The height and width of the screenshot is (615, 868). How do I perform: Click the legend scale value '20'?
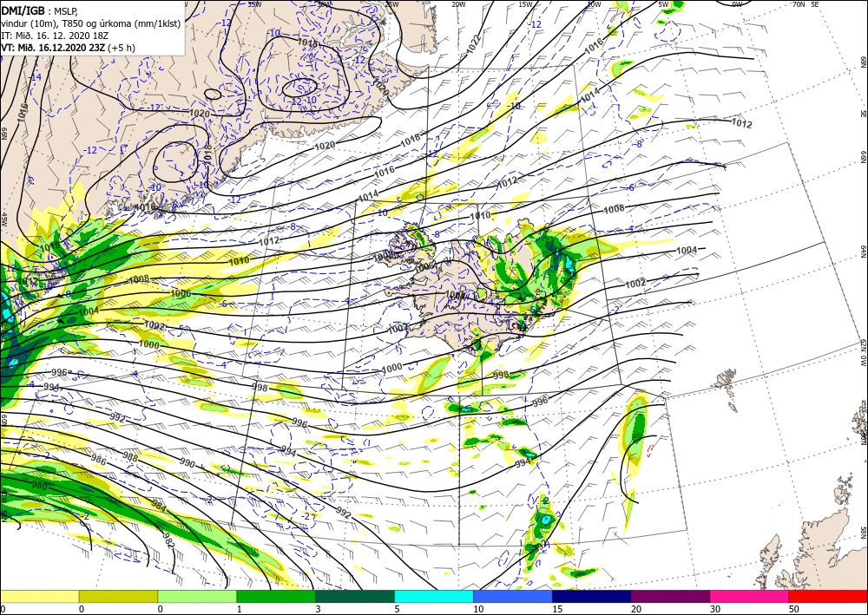click(636, 609)
